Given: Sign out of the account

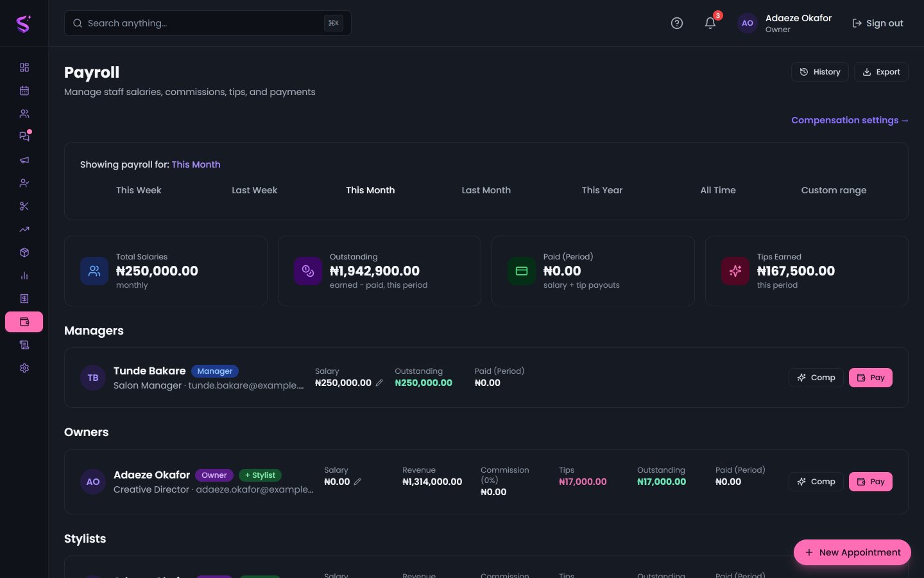Looking at the screenshot, I should [878, 23].
